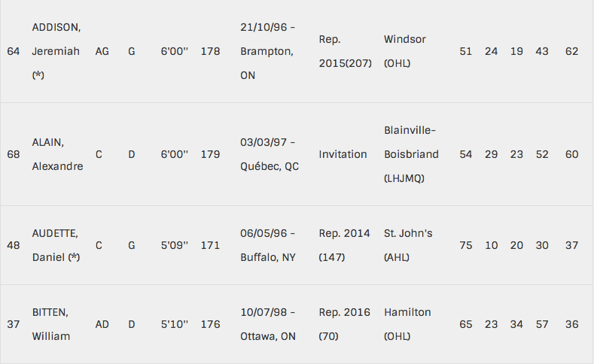594x364 pixels.
Task: Select Rep. 2016 (70) draft cell
Action: tap(344, 324)
